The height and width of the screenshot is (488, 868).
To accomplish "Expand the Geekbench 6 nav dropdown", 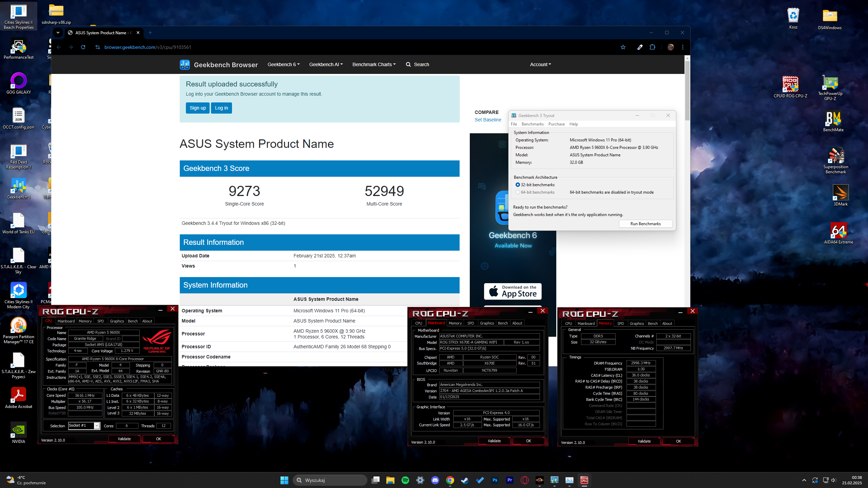I will tap(284, 64).
